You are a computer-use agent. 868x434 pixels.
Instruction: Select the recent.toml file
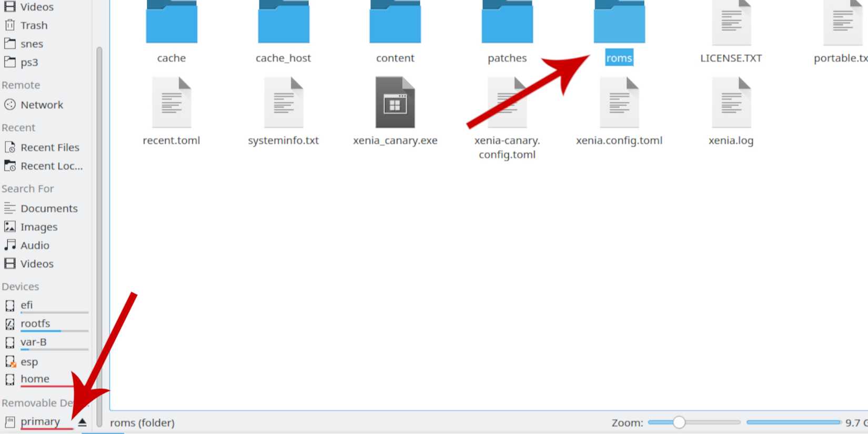coord(171,103)
